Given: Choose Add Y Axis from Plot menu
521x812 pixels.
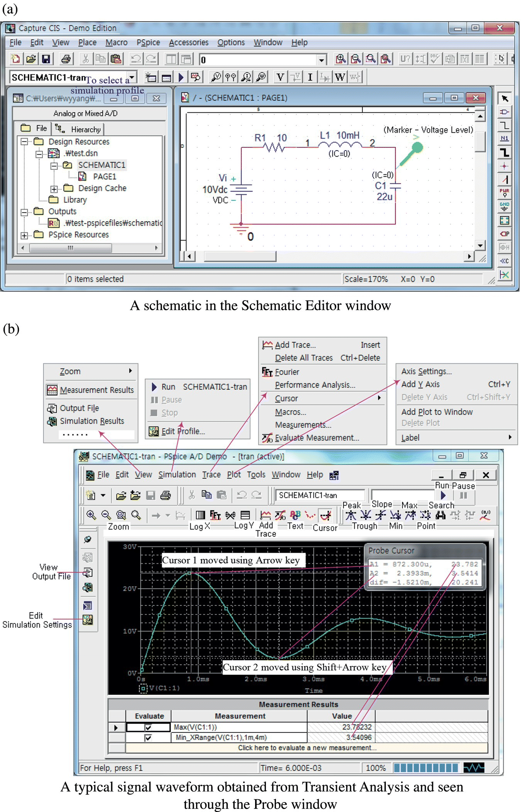Looking at the screenshot, I should [x=456, y=384].
